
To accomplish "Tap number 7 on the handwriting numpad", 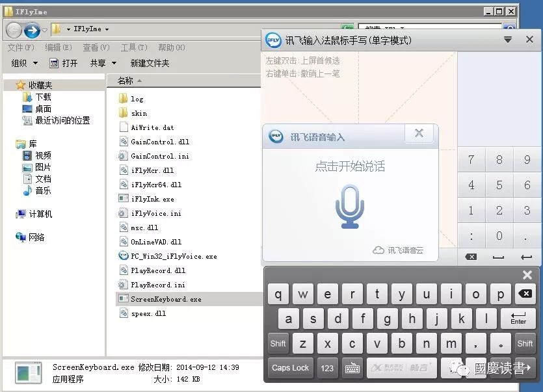I will [x=471, y=160].
